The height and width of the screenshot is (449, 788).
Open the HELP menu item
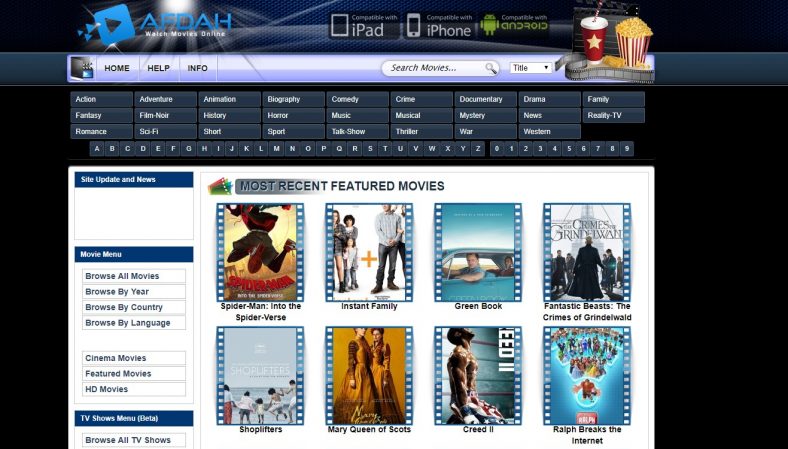tap(158, 68)
